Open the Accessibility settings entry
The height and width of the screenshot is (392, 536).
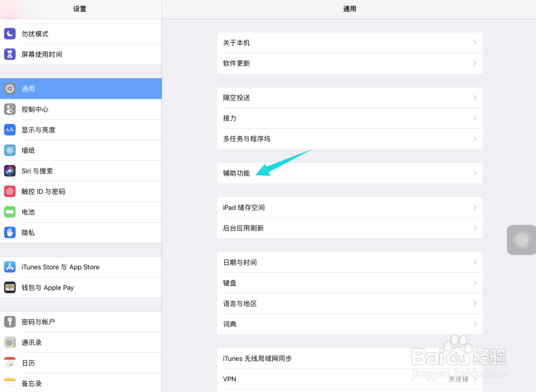tap(349, 172)
